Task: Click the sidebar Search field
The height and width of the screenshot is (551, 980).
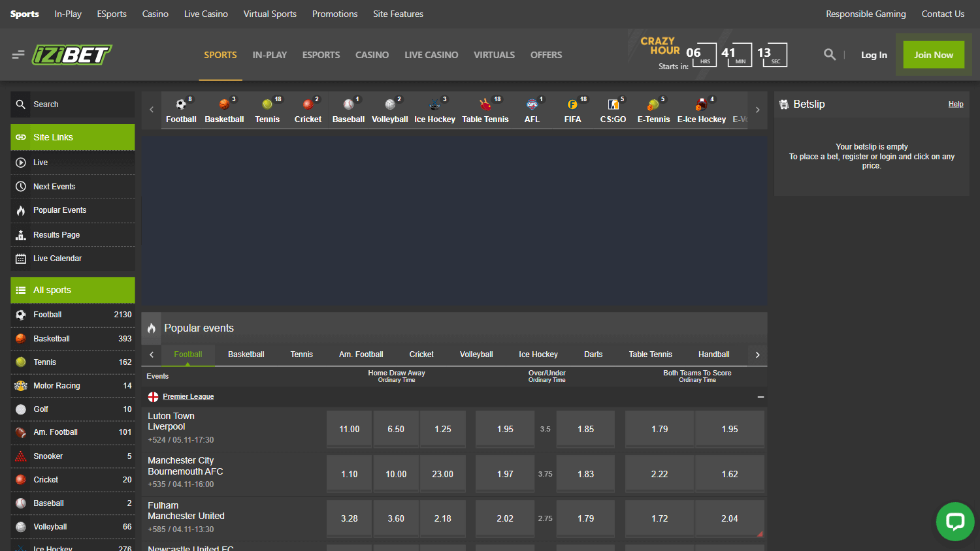Action: point(73,104)
